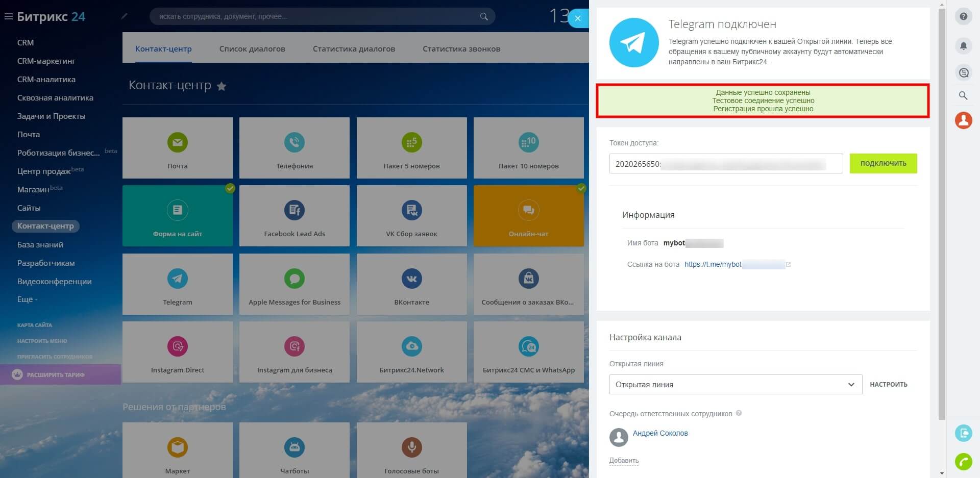Open the Онлайн-чат tile
This screenshot has height=478, width=980.
pos(529,216)
